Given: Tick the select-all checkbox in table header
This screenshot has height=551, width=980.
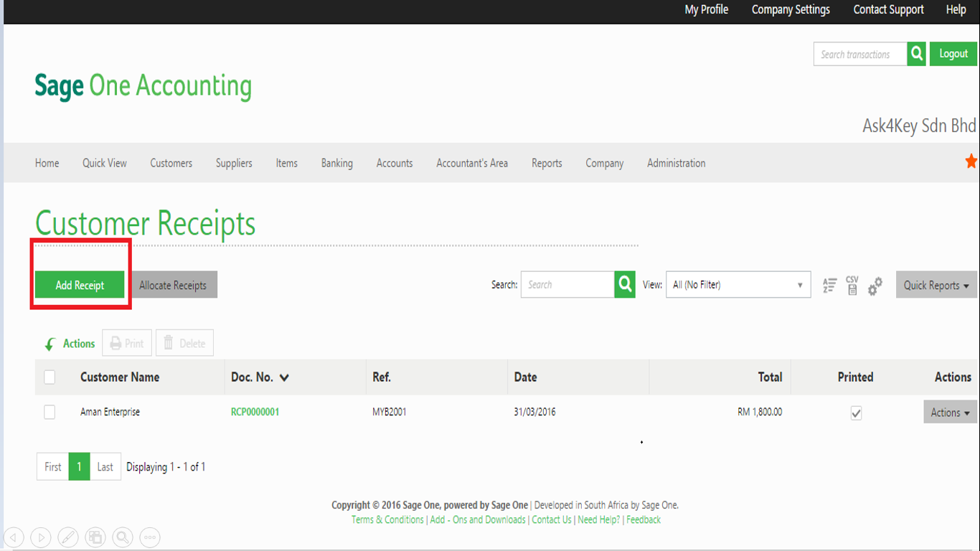Looking at the screenshot, I should point(50,377).
